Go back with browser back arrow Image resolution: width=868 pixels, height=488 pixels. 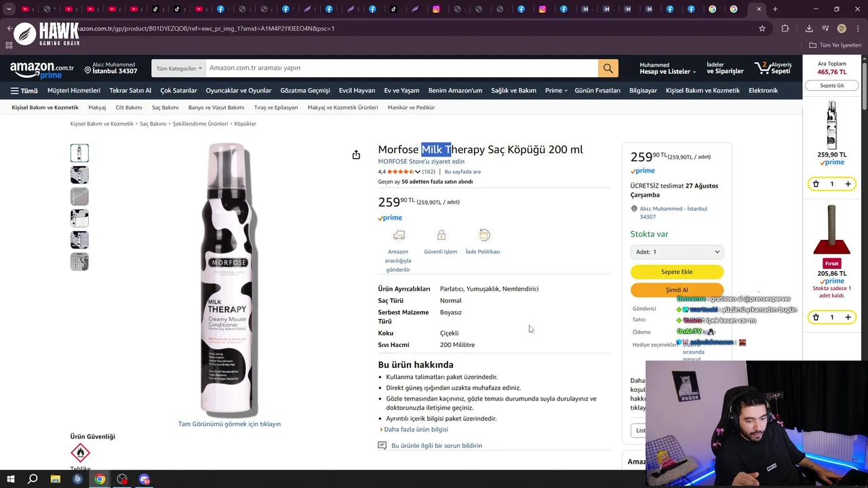tap(9, 28)
